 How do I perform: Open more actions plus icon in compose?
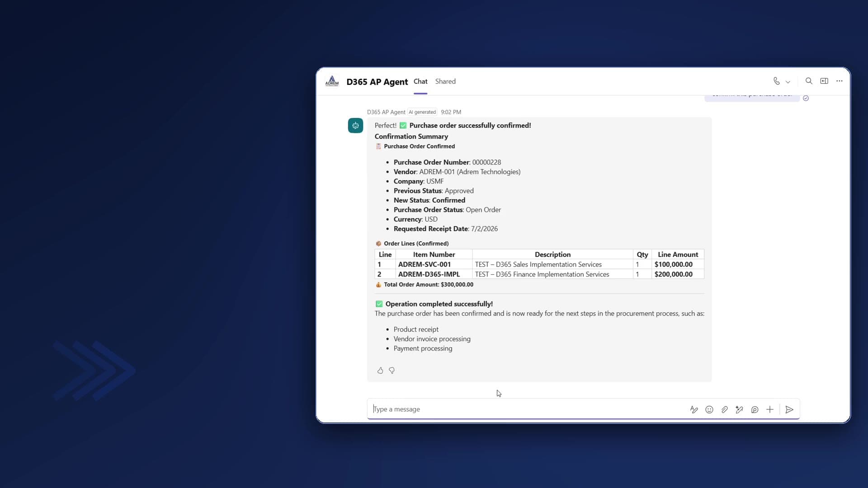770,410
